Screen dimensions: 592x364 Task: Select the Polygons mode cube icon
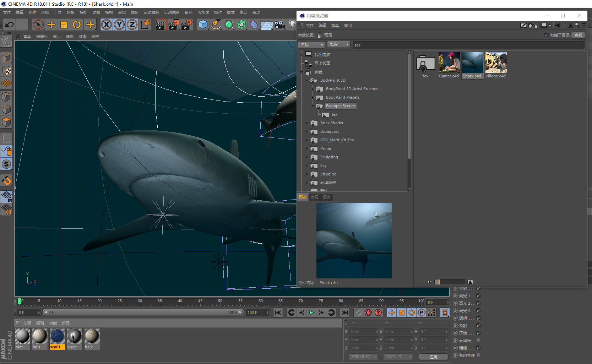click(7, 123)
